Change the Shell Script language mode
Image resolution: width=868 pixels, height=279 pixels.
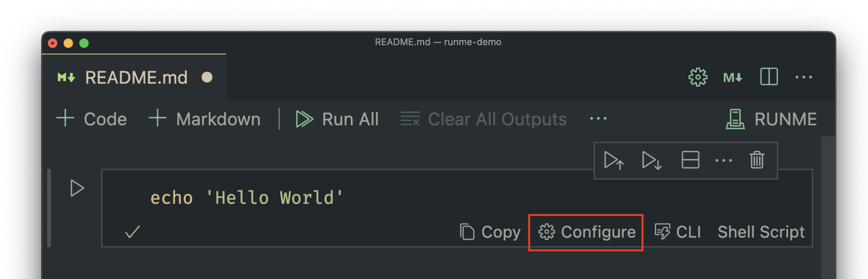click(761, 232)
